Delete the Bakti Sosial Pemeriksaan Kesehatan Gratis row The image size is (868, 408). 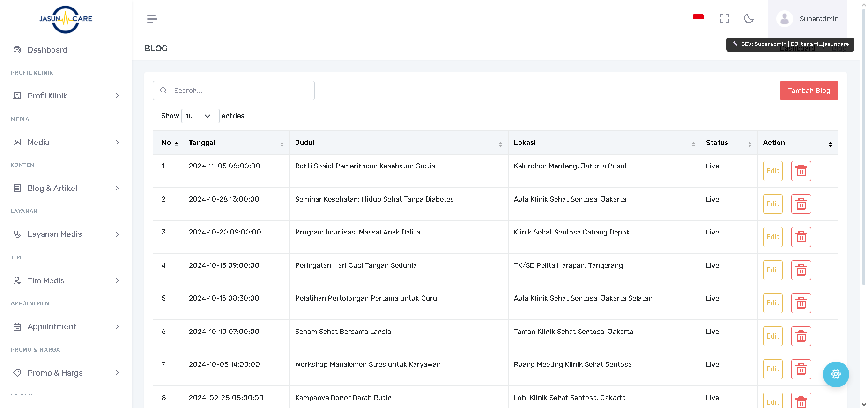pyautogui.click(x=801, y=171)
